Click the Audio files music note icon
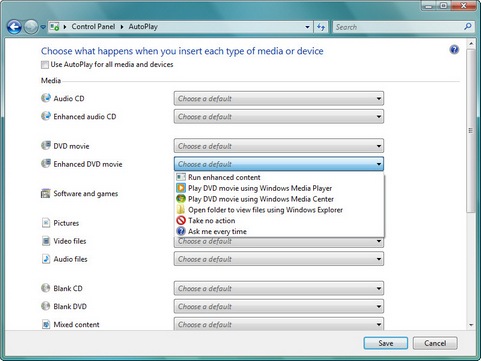 tap(46, 259)
